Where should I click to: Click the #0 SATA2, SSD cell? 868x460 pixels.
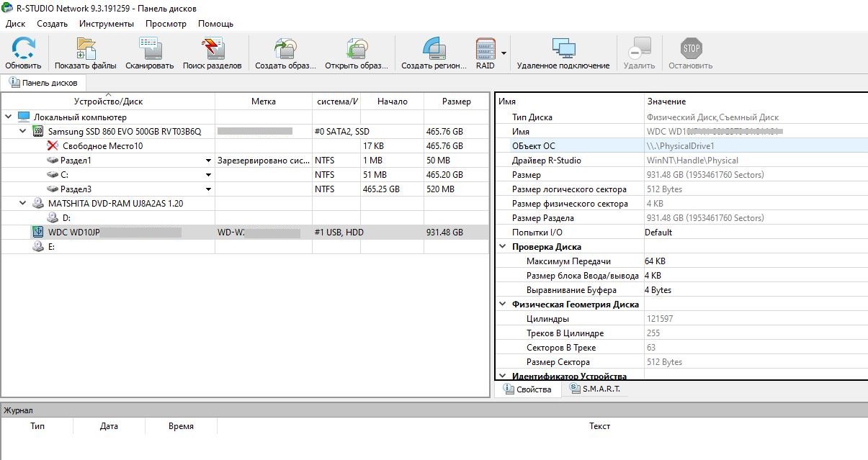coord(341,132)
